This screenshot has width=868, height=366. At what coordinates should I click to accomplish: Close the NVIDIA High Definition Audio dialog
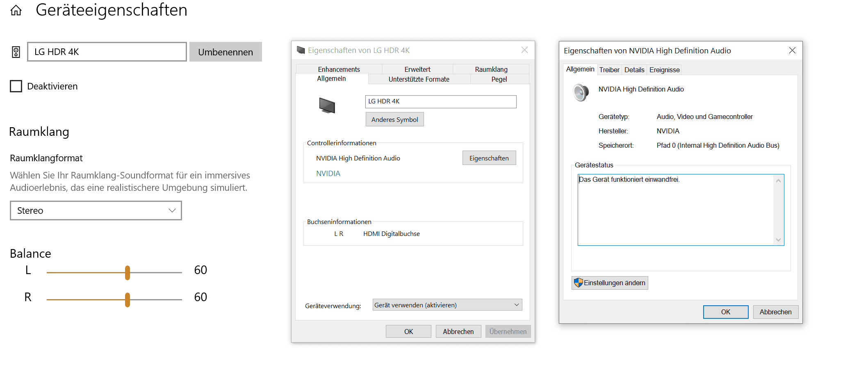pyautogui.click(x=792, y=50)
